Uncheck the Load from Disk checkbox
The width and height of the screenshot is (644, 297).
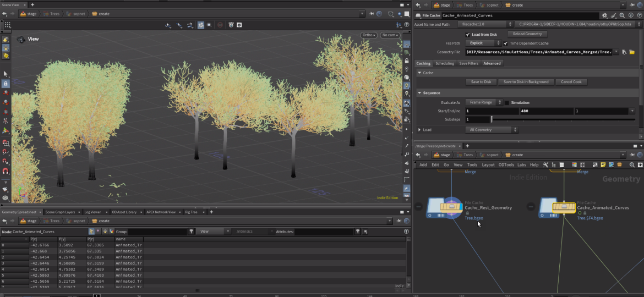[x=467, y=34]
